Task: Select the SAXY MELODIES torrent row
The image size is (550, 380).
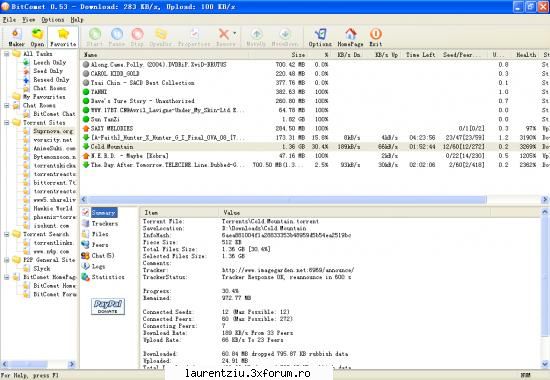Action: click(315, 128)
